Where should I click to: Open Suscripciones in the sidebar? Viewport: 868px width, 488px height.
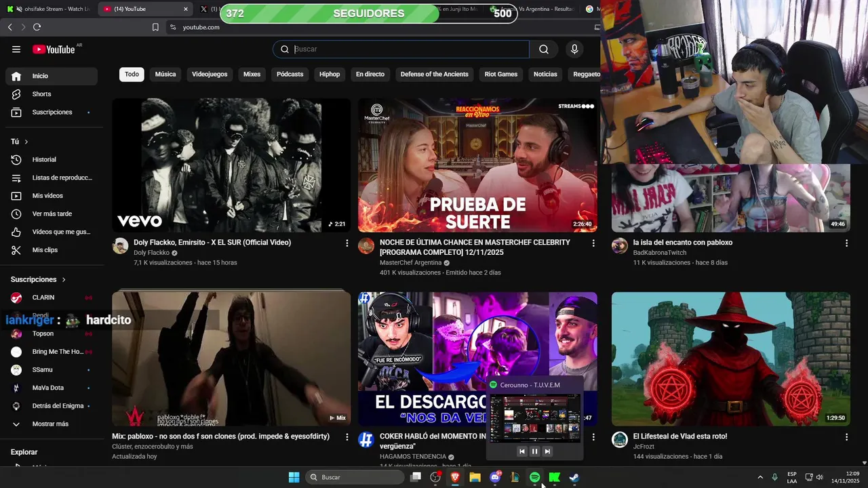[x=52, y=112]
